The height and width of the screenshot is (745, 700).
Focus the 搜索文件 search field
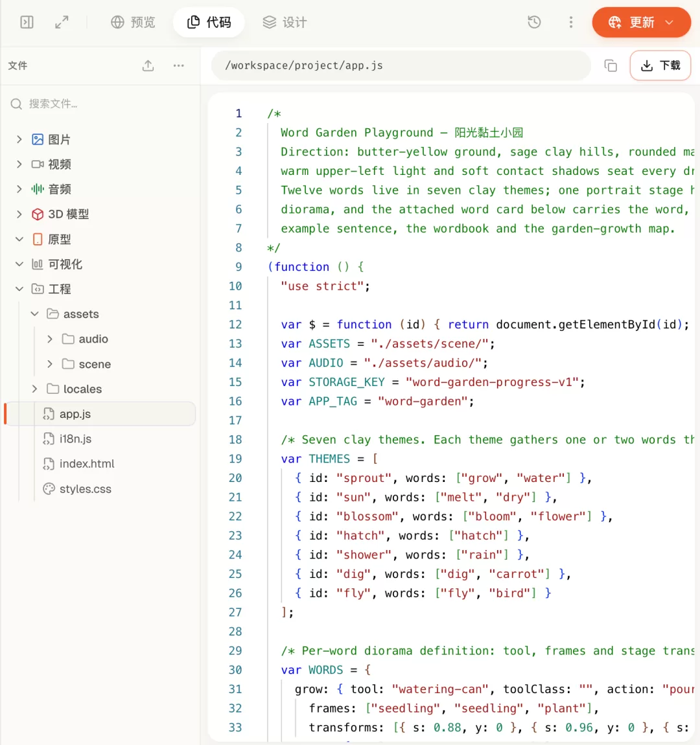click(x=100, y=104)
